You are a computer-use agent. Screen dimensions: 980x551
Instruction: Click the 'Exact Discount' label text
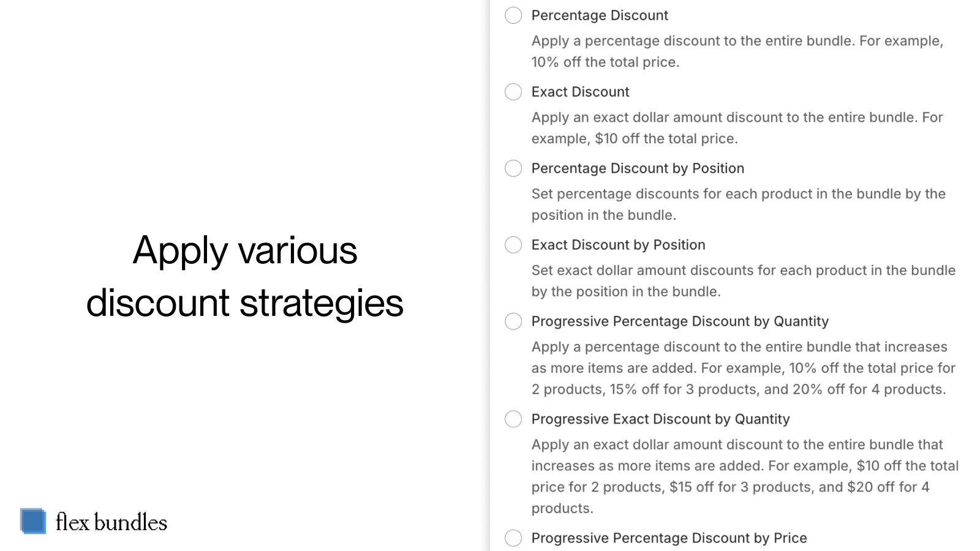click(580, 92)
